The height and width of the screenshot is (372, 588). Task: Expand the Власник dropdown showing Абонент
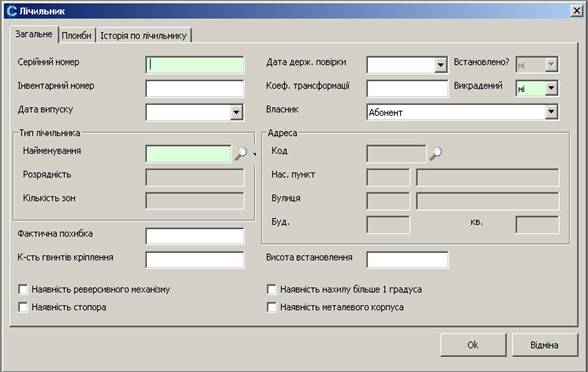click(551, 112)
